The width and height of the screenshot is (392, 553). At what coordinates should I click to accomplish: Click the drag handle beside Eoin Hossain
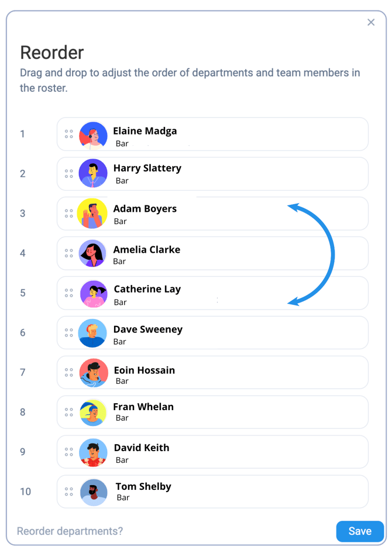[x=68, y=372]
